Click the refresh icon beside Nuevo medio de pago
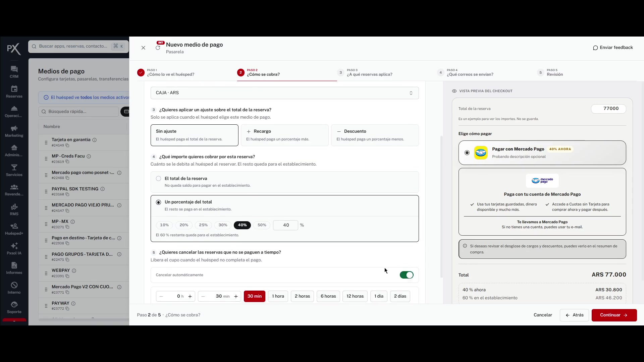Image resolution: width=644 pixels, height=362 pixels. pyautogui.click(x=158, y=48)
